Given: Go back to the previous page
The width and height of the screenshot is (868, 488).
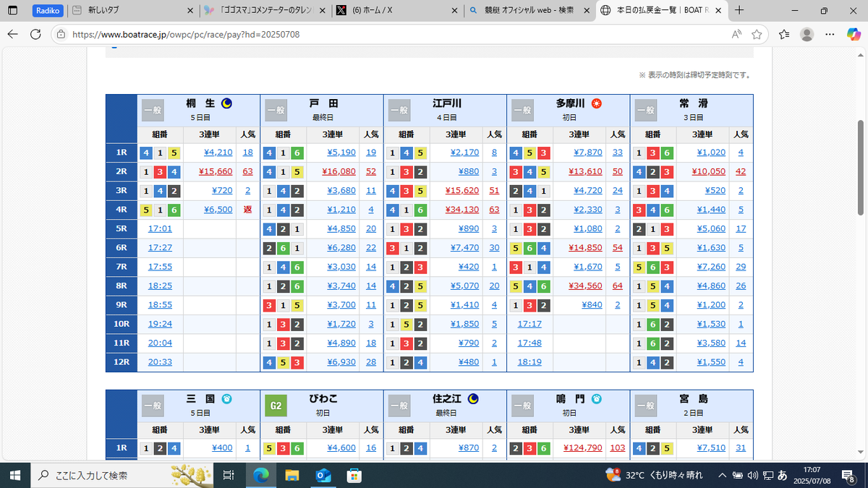Looking at the screenshot, I should point(12,34).
